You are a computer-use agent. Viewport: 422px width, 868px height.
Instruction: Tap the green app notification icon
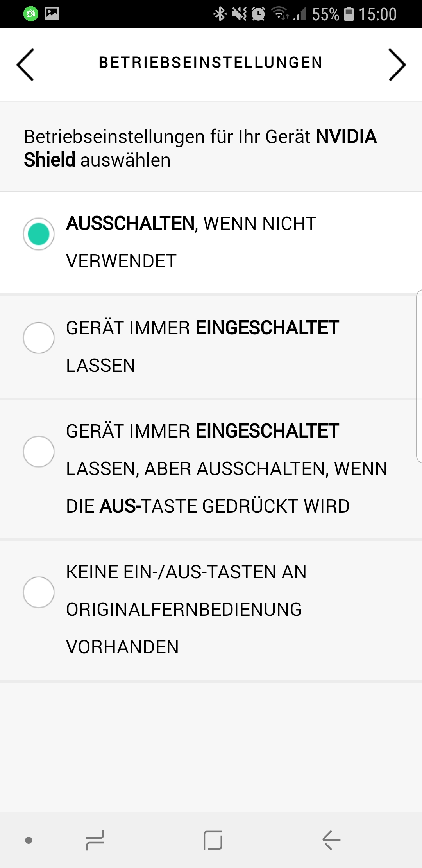pyautogui.click(x=31, y=14)
